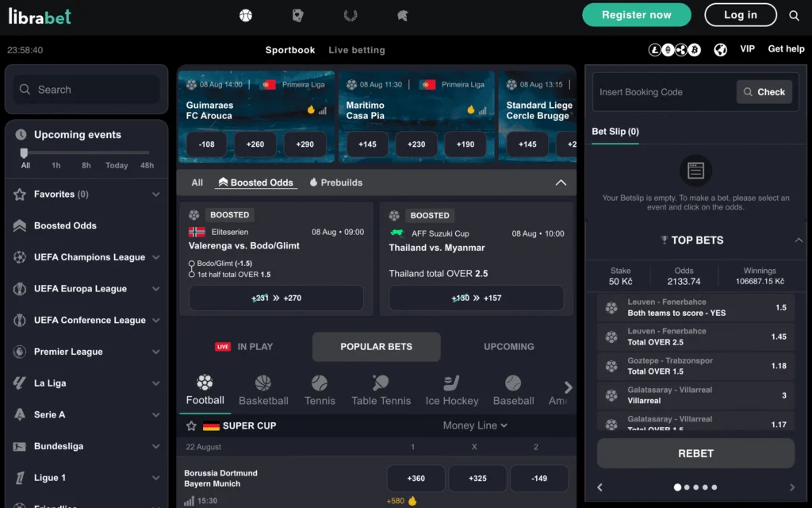812x508 pixels.
Task: Expand the Serie A list
Action: [156, 414]
